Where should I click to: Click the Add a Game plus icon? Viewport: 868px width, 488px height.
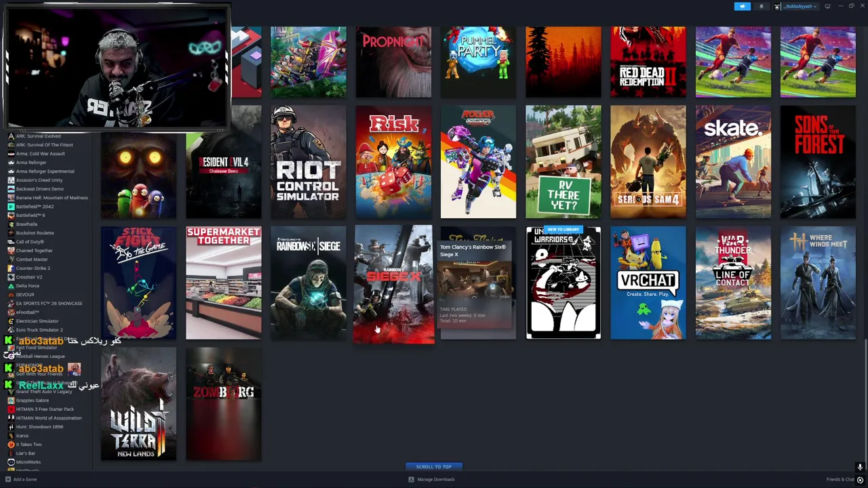(x=8, y=479)
